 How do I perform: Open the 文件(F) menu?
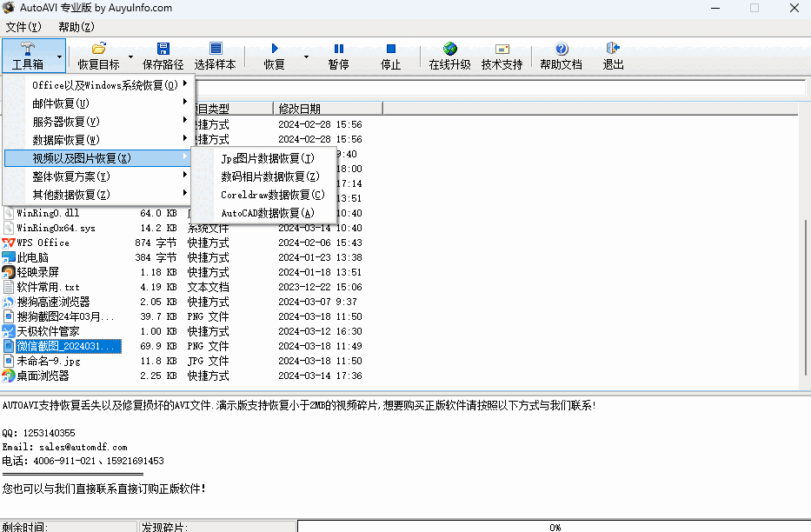22,27
